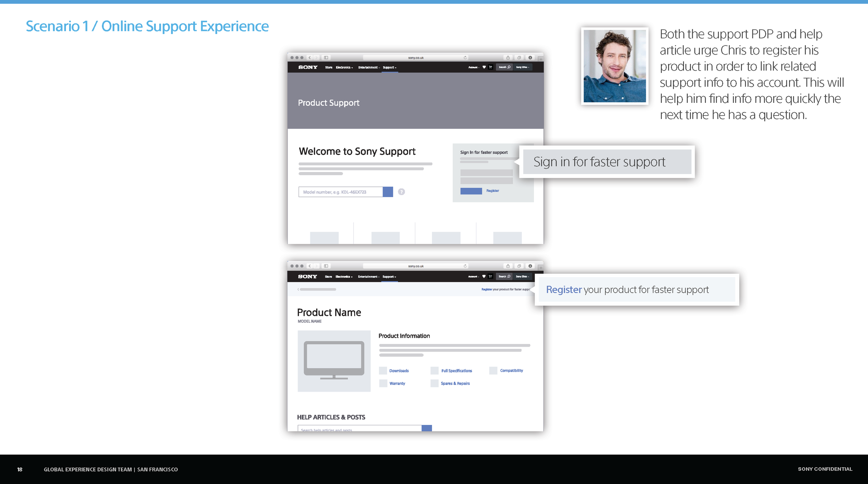Image resolution: width=868 pixels, height=484 pixels.
Task: Open the Compatibility link
Action: pyautogui.click(x=511, y=370)
